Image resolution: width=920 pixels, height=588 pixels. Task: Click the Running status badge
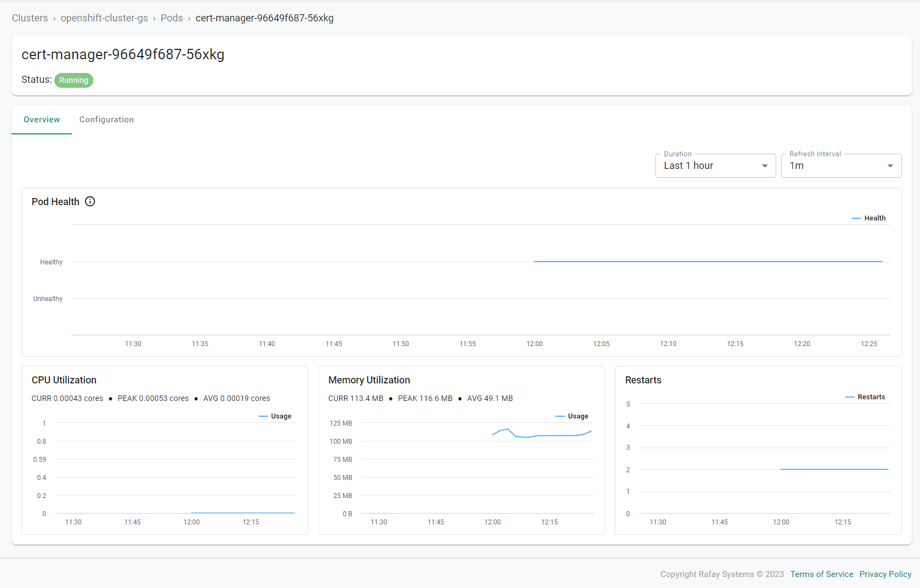pyautogui.click(x=74, y=80)
